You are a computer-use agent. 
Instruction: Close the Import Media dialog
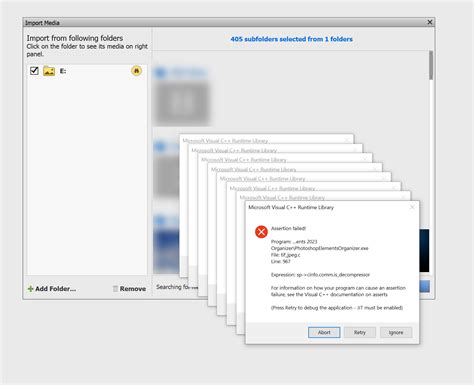pos(430,22)
